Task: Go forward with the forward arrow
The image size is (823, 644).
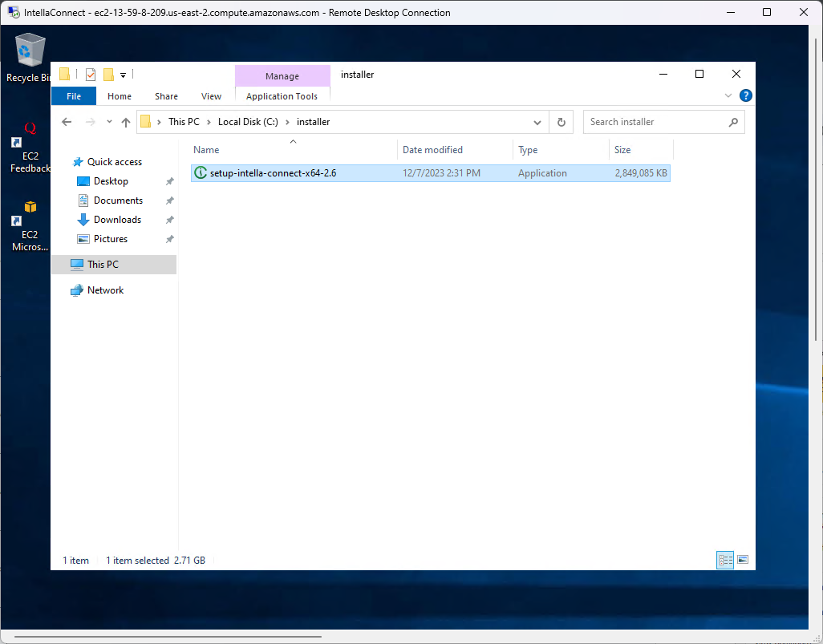Action: point(91,122)
